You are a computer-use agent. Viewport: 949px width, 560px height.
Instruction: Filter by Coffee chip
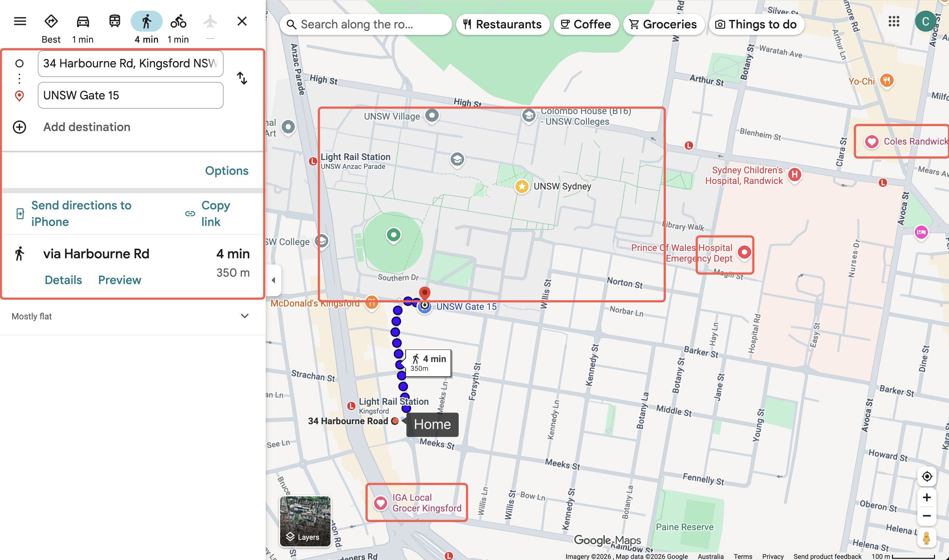click(x=586, y=25)
